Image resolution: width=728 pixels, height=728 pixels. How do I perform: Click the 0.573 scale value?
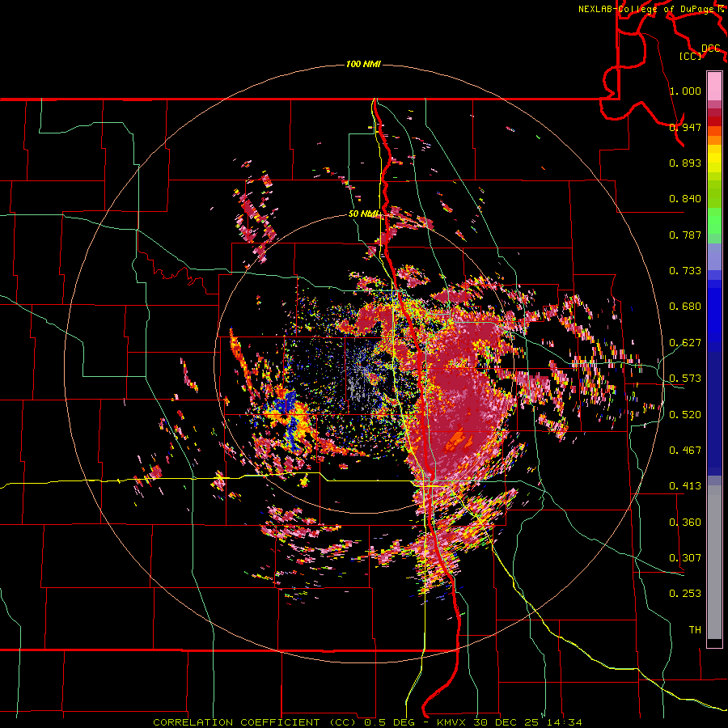(x=685, y=379)
